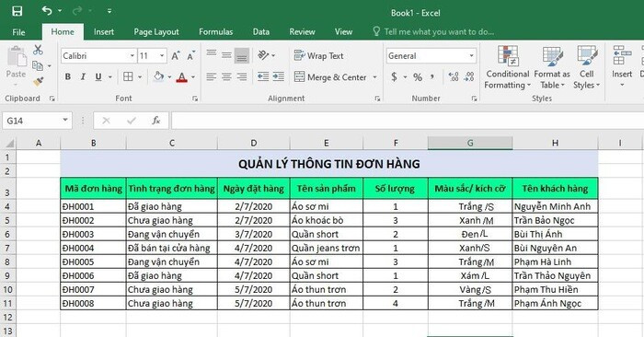Click the Orientation text angle icon
This screenshot has width=644, height=337.
(263, 55)
